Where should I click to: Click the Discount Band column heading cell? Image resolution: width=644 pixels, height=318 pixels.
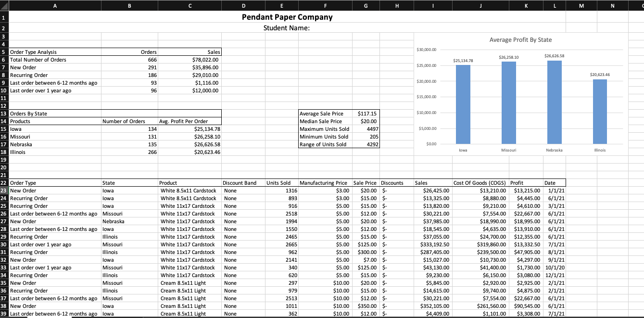[x=243, y=183]
